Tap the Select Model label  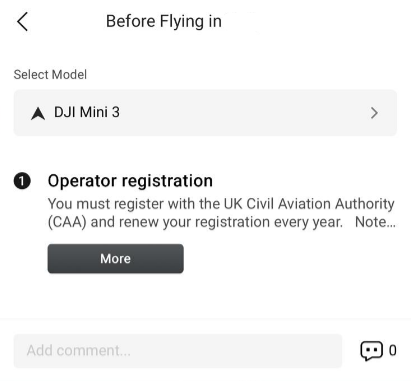(x=50, y=75)
